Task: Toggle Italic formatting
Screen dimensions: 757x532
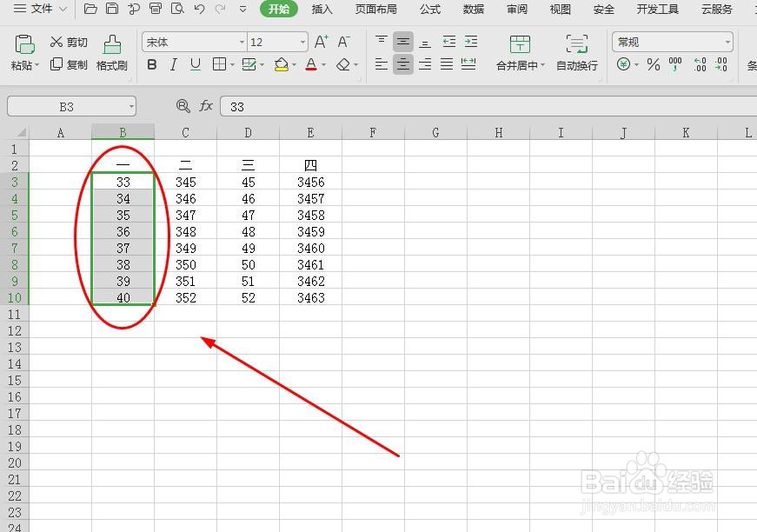Action: pyautogui.click(x=173, y=64)
